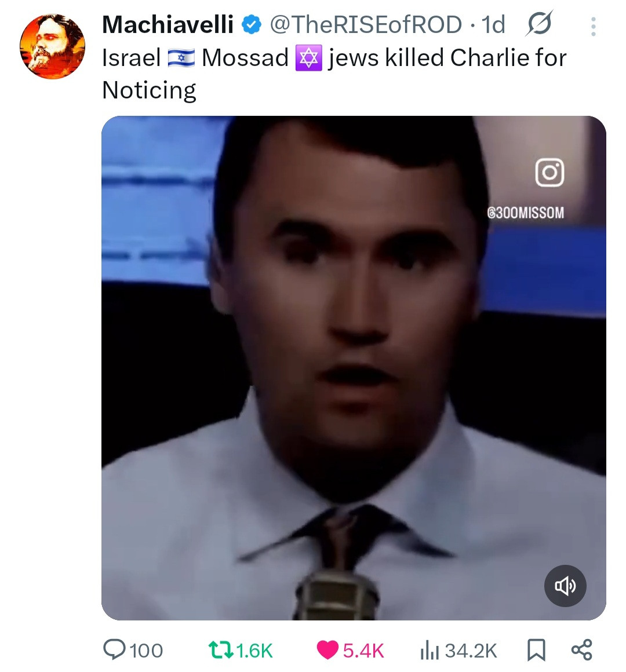Click the Machiavelli display name
The height and width of the screenshot is (672, 626).
click(x=168, y=25)
